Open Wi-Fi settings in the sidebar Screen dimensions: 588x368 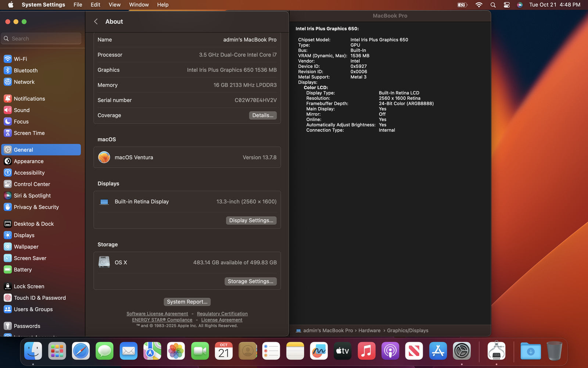pos(20,59)
